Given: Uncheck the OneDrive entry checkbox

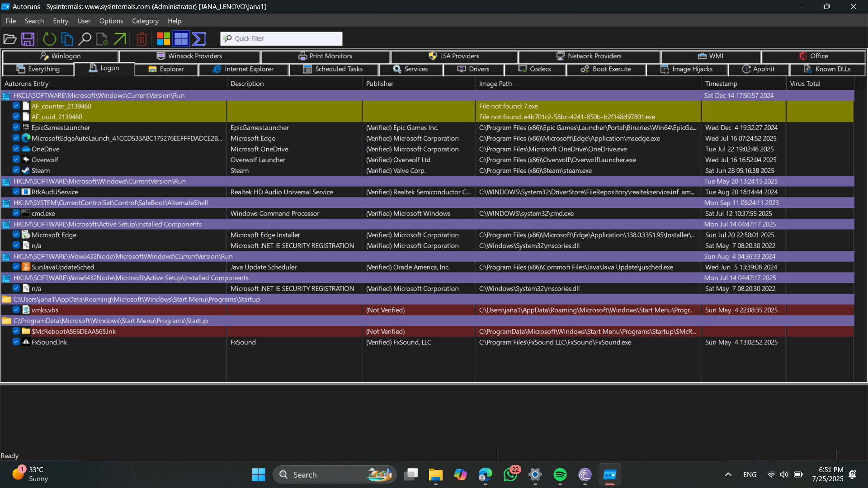Looking at the screenshot, I should 16,149.
